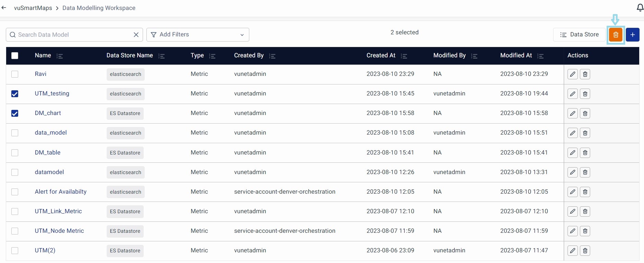Delete the DM_table row using trash icon
The width and height of the screenshot is (644, 263).
(585, 153)
